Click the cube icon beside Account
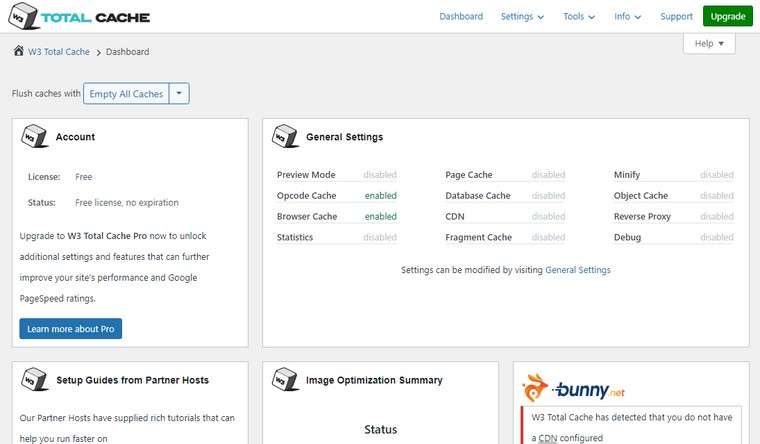This screenshot has height=444, width=760. point(34,136)
